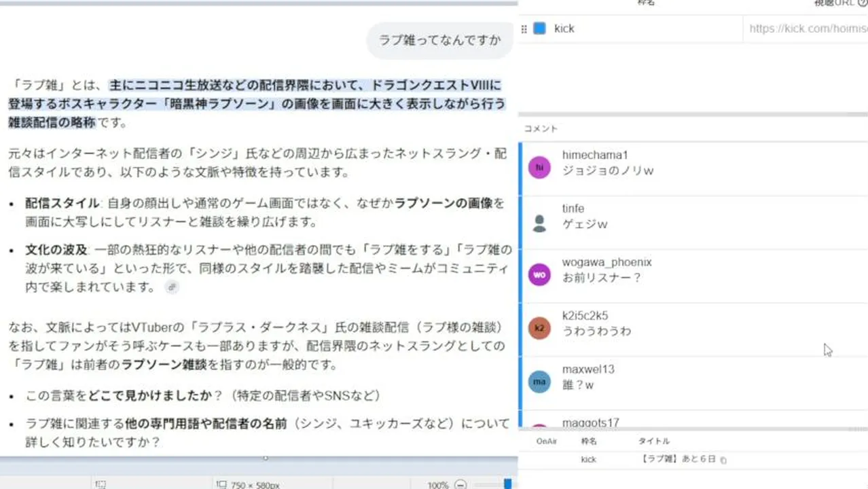Click the コメント section header
This screenshot has width=868, height=489.
pyautogui.click(x=540, y=128)
